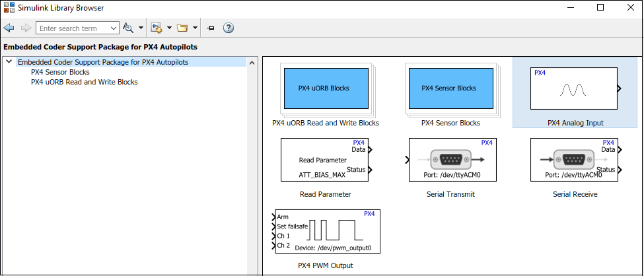Click the 'Serial Transmit' caption text
Image resolution: width=644 pixels, height=276 pixels.
click(x=450, y=194)
